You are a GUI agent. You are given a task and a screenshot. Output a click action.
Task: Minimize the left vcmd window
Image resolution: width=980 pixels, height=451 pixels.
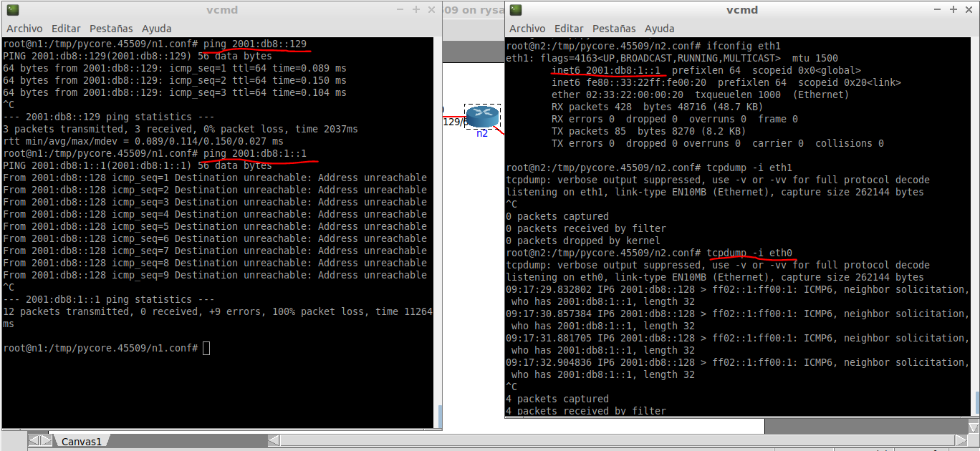pyautogui.click(x=400, y=10)
